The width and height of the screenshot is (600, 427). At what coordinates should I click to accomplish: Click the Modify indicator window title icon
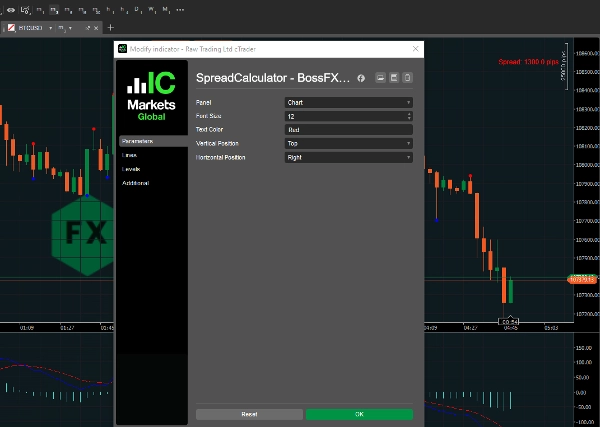click(122, 49)
